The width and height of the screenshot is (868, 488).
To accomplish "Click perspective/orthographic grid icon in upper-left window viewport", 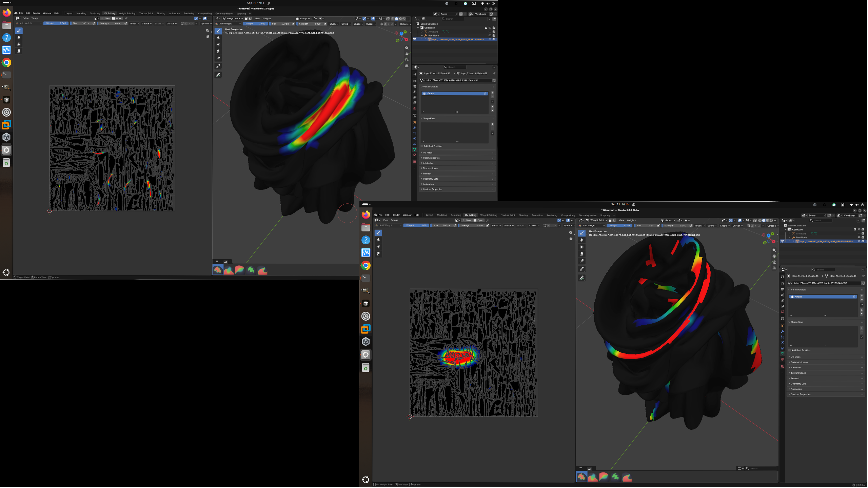I will (407, 65).
